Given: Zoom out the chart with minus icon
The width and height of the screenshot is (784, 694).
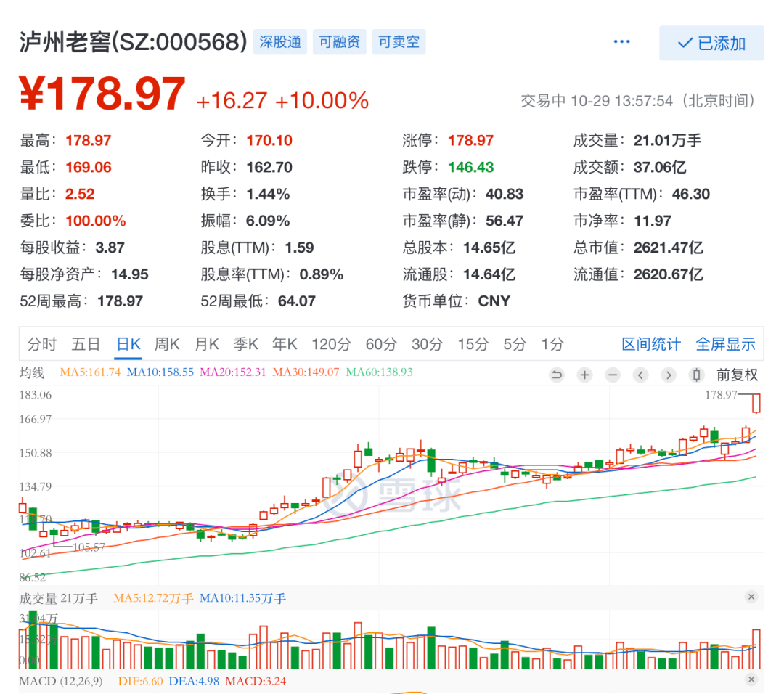Looking at the screenshot, I should [613, 375].
